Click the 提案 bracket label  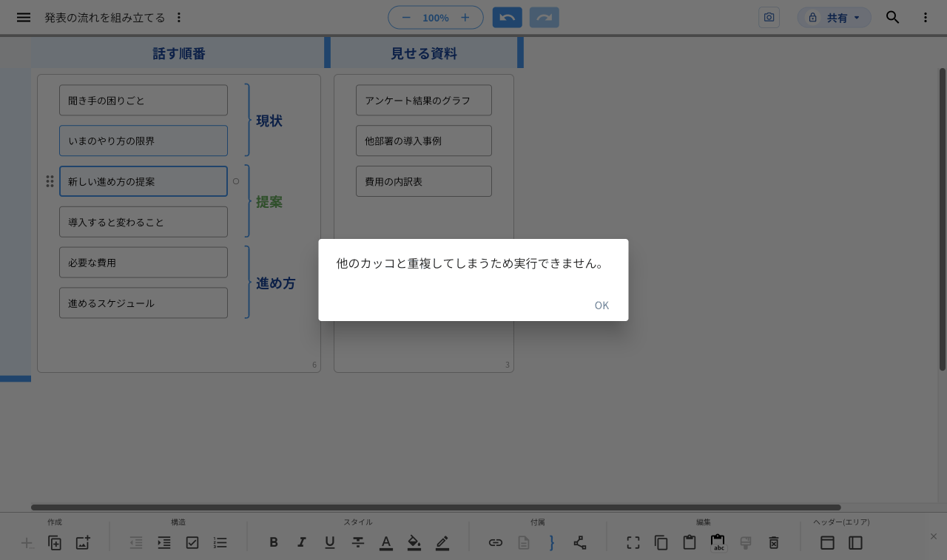[x=269, y=202]
